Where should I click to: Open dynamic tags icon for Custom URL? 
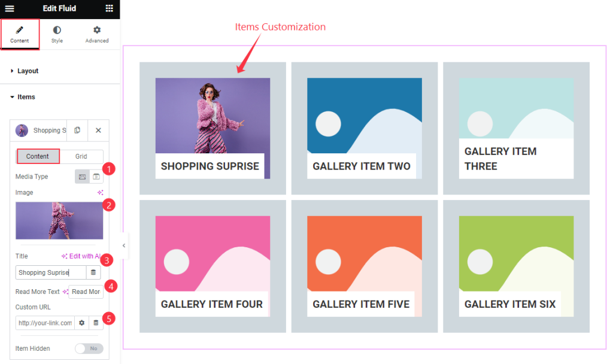[96, 323]
